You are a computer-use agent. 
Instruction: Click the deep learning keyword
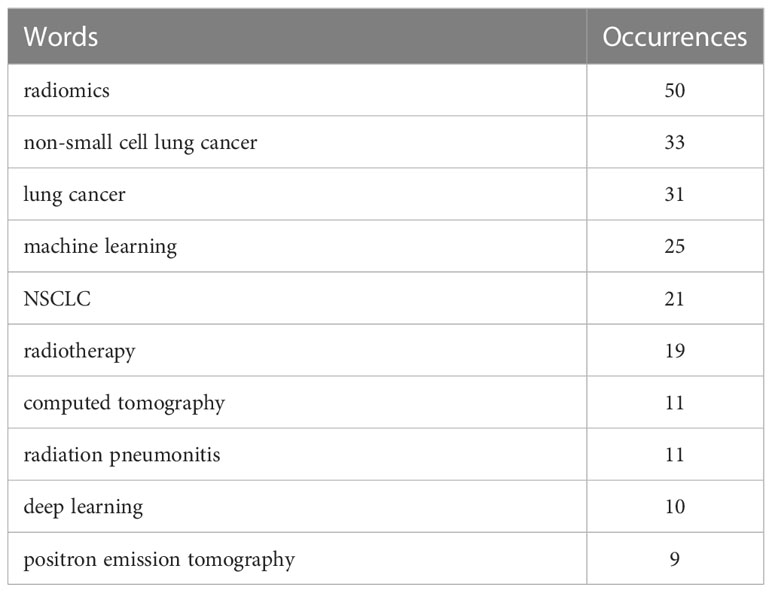click(x=83, y=507)
